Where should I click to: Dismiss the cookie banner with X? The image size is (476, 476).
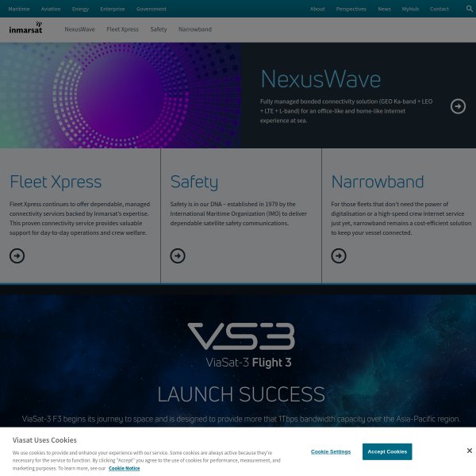(x=469, y=451)
